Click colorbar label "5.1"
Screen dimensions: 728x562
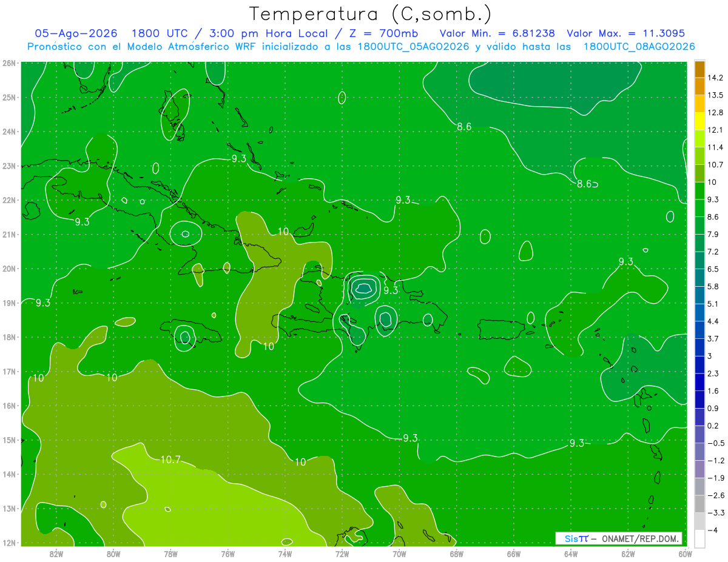(713, 304)
